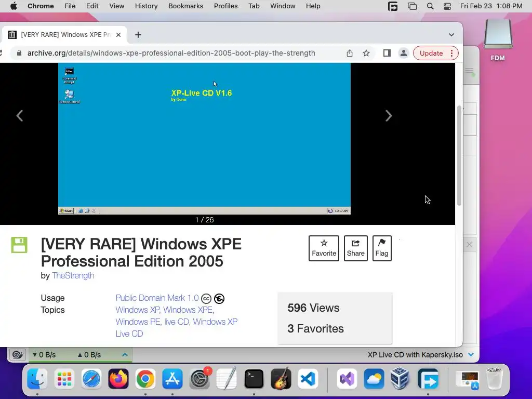This screenshot has height=399, width=532.
Task: Bookmark this page with star icon
Action: point(366,54)
